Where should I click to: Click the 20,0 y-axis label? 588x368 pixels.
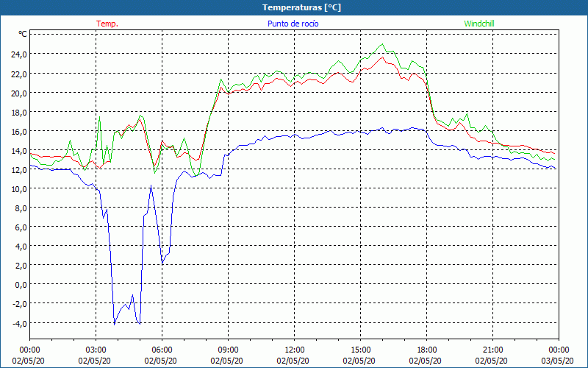point(19,93)
